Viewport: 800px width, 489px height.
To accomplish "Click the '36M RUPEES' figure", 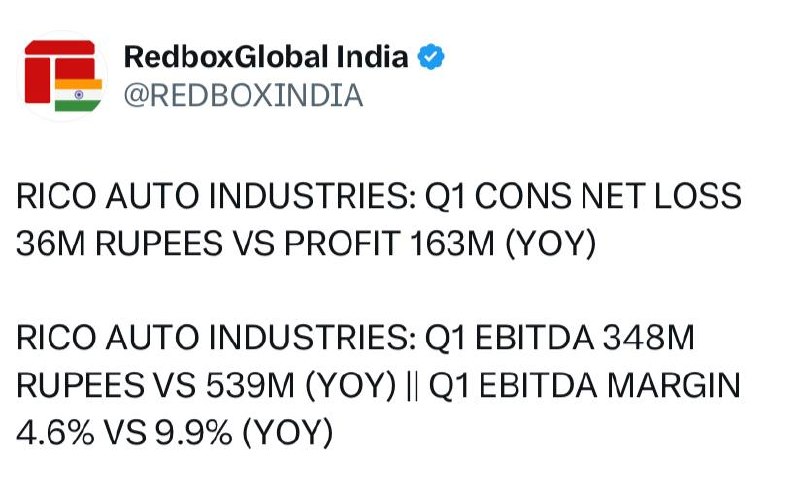I will point(119,243).
